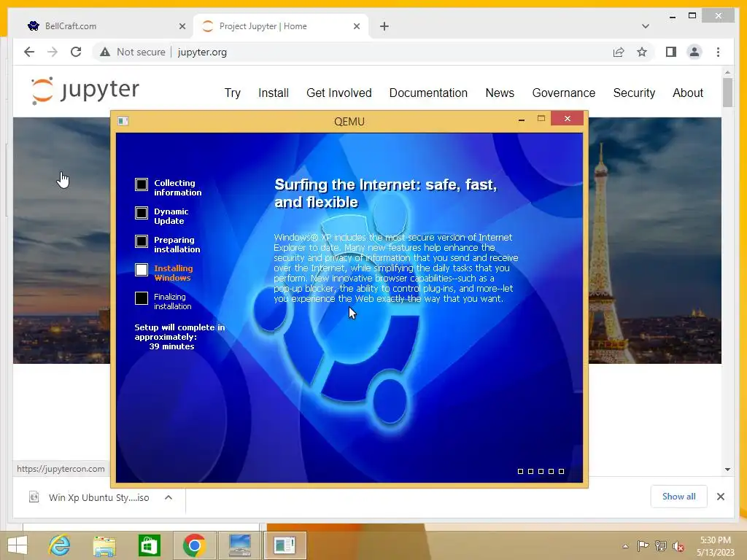This screenshot has width=747, height=560.
Task: Select the Project Jupyter Home tab
Action: pyautogui.click(x=281, y=26)
